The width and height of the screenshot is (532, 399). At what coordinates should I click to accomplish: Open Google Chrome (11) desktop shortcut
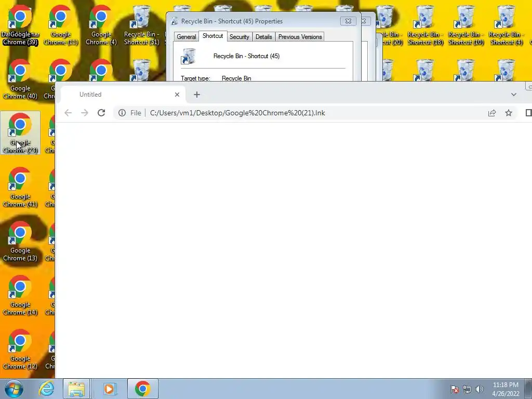60,25
